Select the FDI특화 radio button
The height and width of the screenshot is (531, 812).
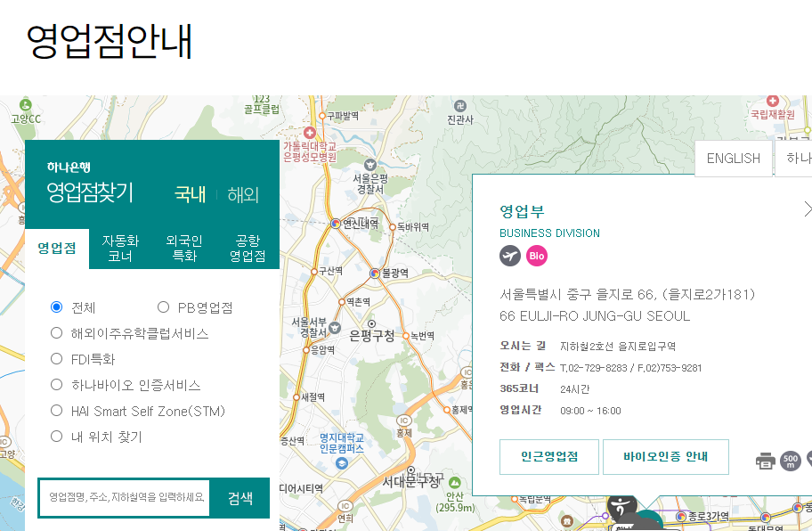click(56, 358)
